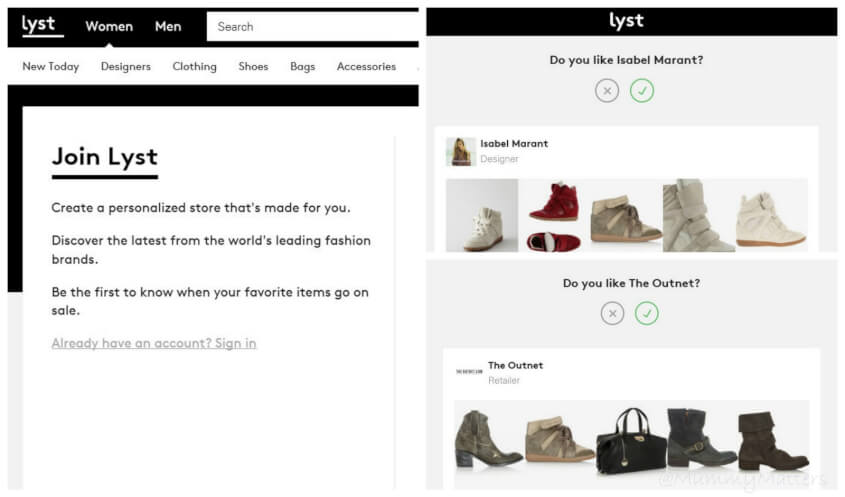Open the Shoes menu

(x=253, y=66)
